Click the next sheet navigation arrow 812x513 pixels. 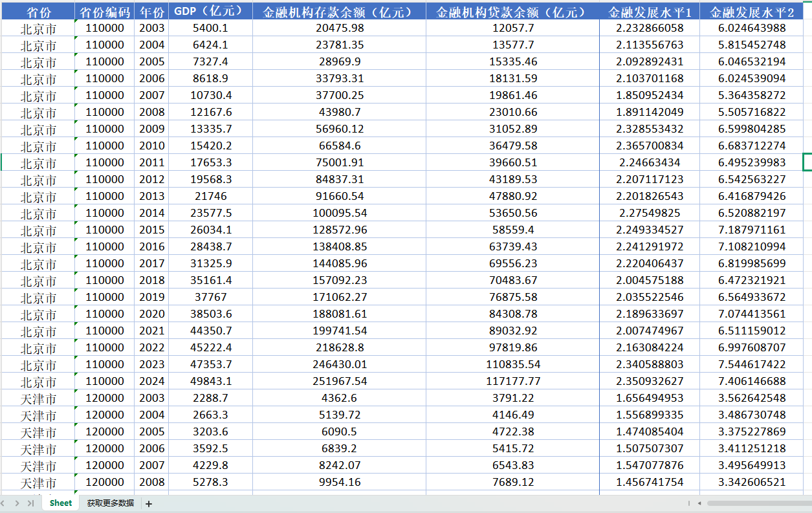click(x=17, y=503)
